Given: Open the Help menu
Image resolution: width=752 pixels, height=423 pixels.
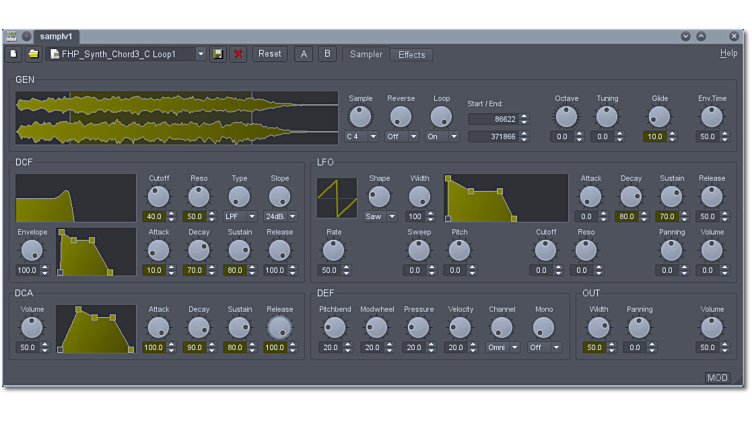Looking at the screenshot, I should tap(728, 53).
